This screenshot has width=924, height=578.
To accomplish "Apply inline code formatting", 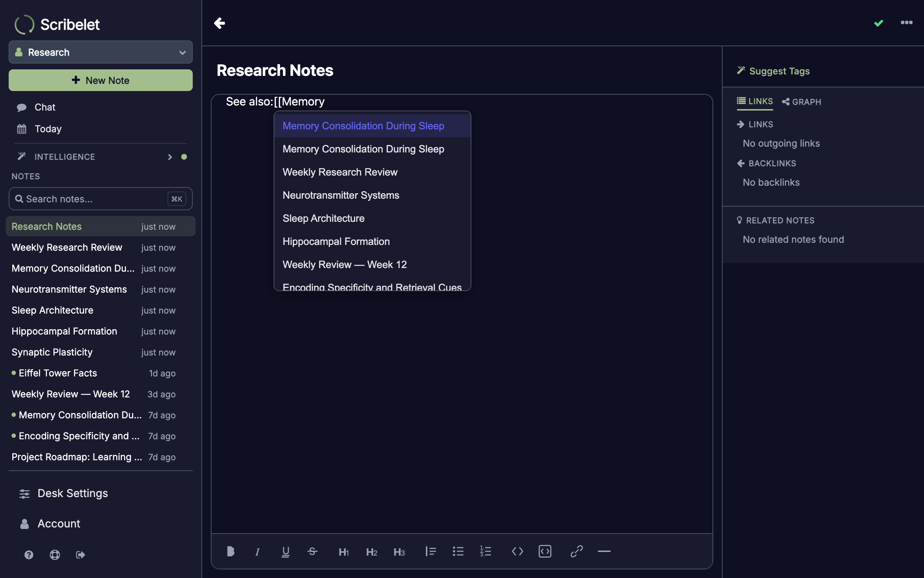I will pos(517,551).
